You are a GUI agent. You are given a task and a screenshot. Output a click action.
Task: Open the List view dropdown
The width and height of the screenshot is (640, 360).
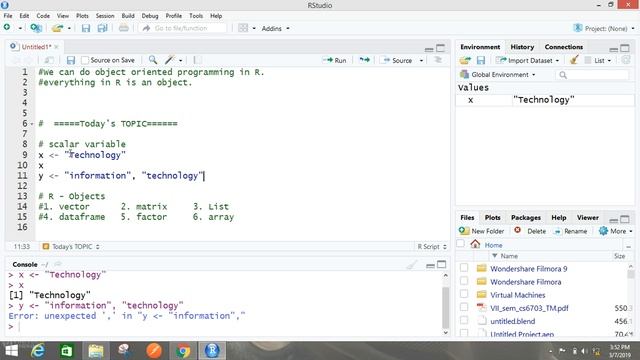[x=598, y=60]
